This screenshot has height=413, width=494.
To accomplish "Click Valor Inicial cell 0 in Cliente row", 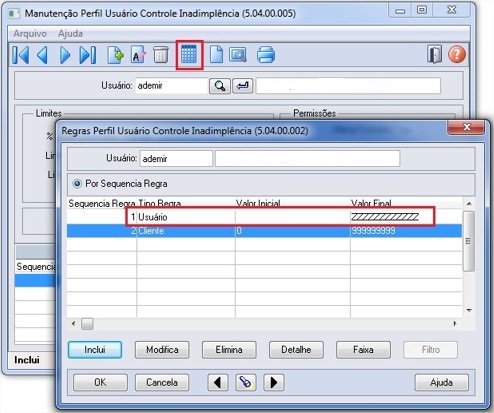I will (293, 231).
